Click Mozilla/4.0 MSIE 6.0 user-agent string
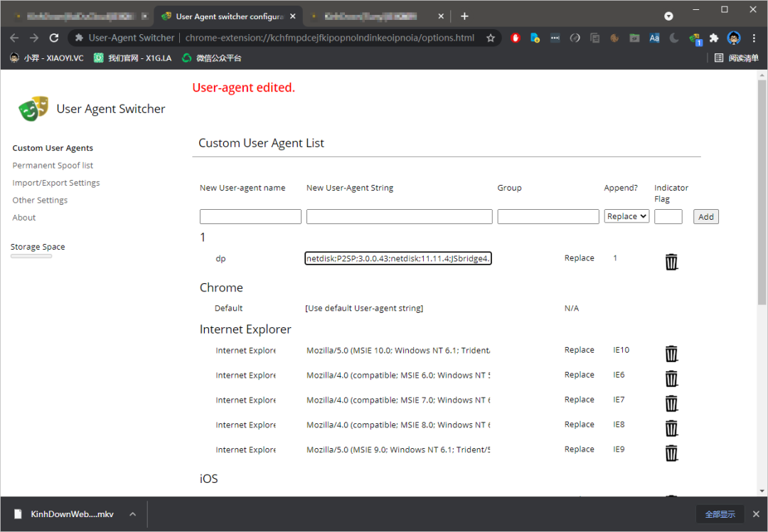Screen dimensions: 768x532 coord(398,376)
